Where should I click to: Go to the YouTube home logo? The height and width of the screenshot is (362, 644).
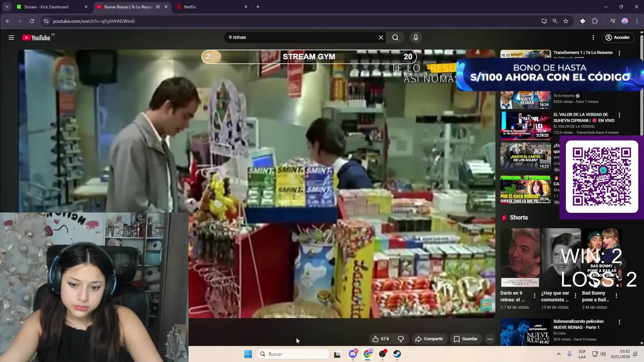click(x=38, y=37)
